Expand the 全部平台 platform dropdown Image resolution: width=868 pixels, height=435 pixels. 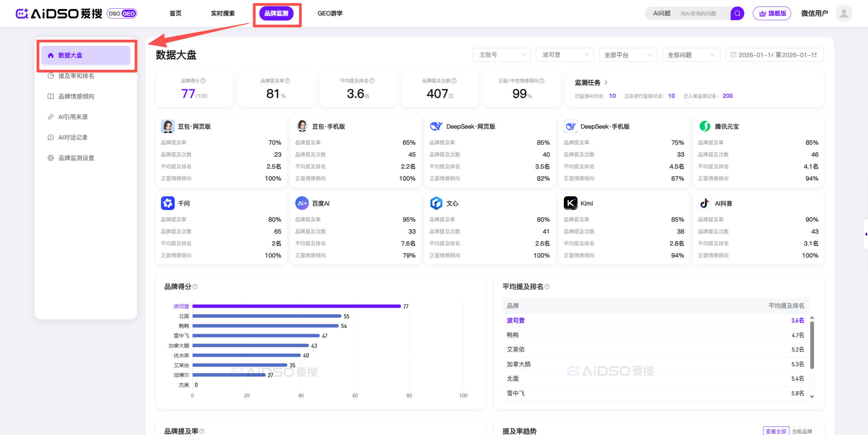click(x=627, y=55)
